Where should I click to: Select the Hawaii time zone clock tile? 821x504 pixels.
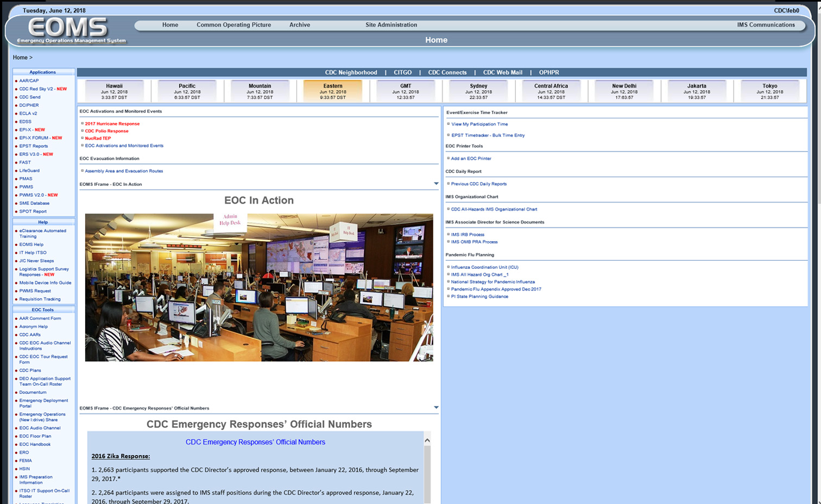(x=114, y=91)
